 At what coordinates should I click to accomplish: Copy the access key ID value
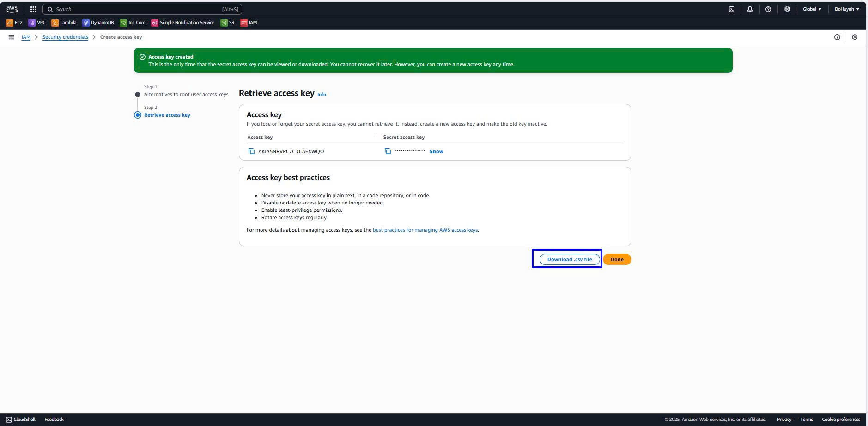pos(251,151)
